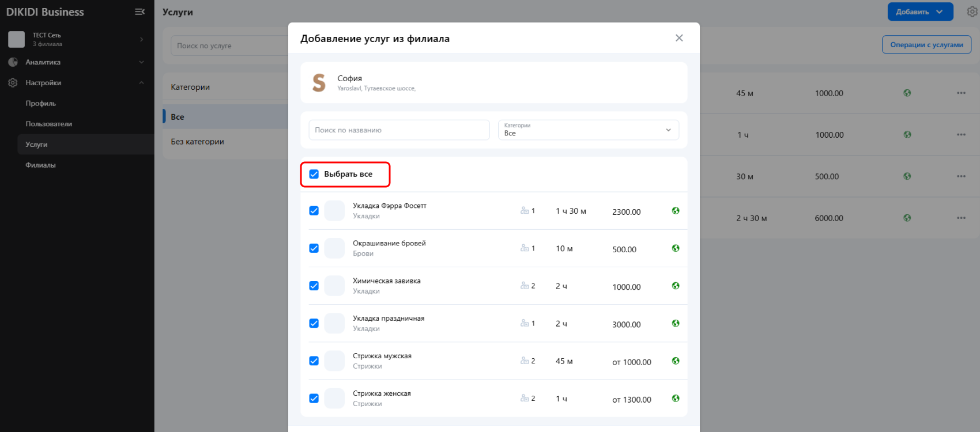
Task: Click the Операции с услугами button
Action: 926,45
